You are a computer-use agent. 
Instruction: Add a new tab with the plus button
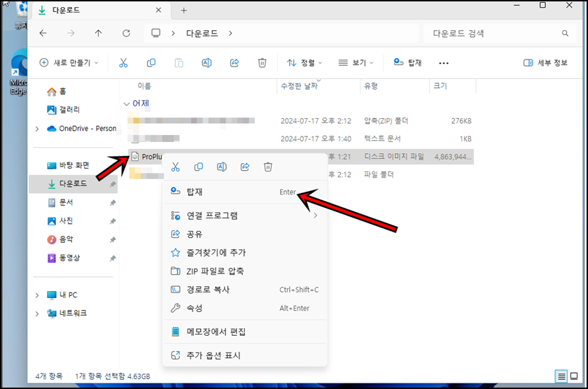[x=183, y=10]
